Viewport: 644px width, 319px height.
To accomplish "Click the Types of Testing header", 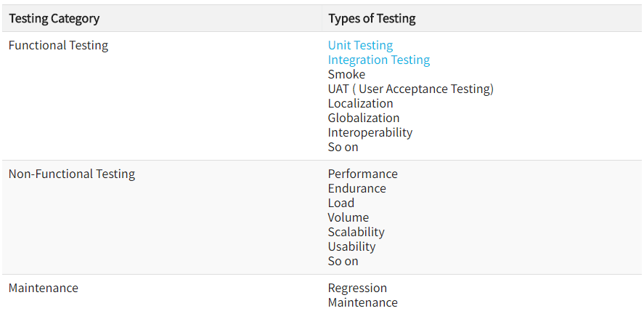I will point(372,18).
